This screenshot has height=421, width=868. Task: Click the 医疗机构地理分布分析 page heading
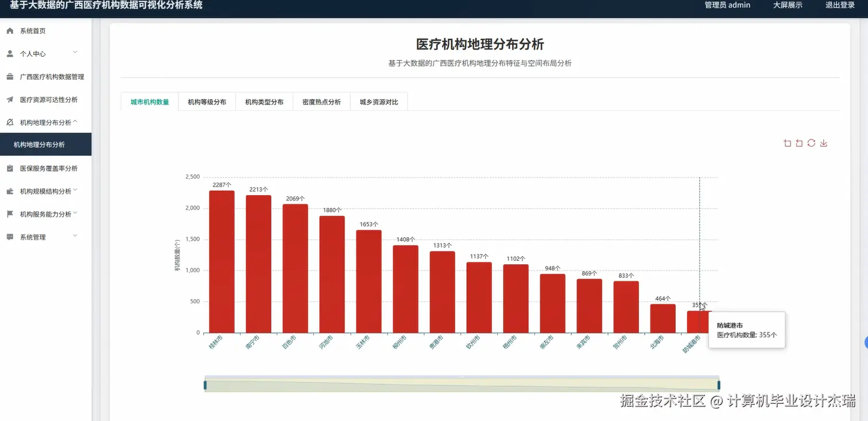click(480, 44)
